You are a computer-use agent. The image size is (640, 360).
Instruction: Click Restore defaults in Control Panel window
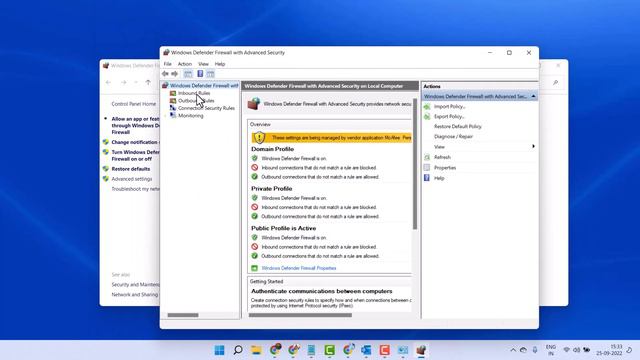[x=131, y=169]
